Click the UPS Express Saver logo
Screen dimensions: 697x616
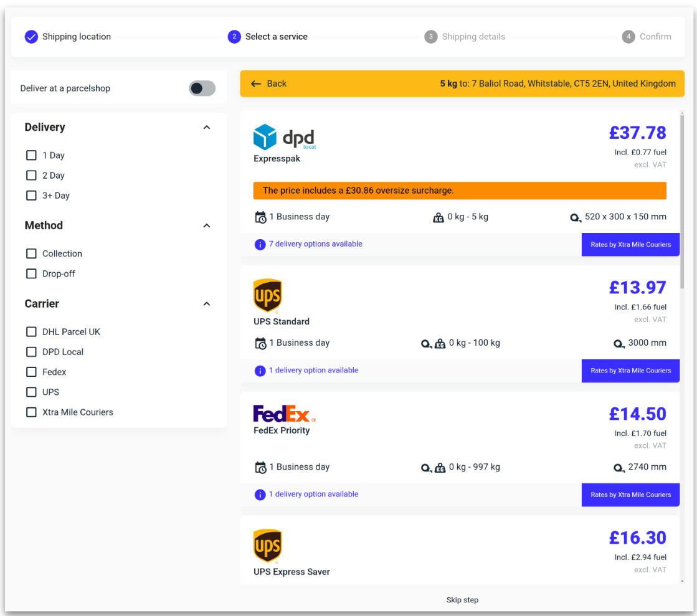[268, 546]
